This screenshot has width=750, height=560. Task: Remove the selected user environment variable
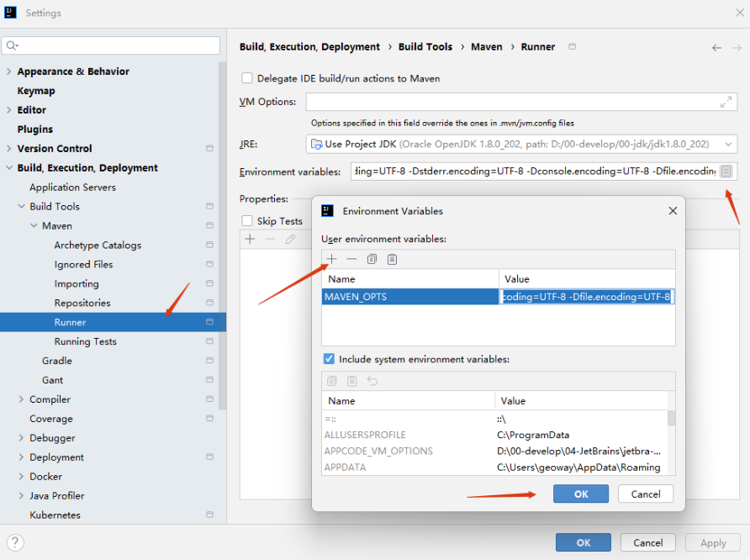click(351, 259)
